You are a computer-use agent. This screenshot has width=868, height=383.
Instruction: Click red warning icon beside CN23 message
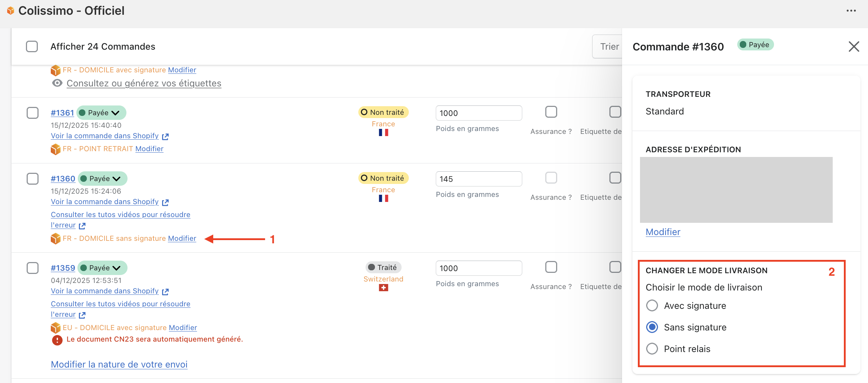point(57,340)
